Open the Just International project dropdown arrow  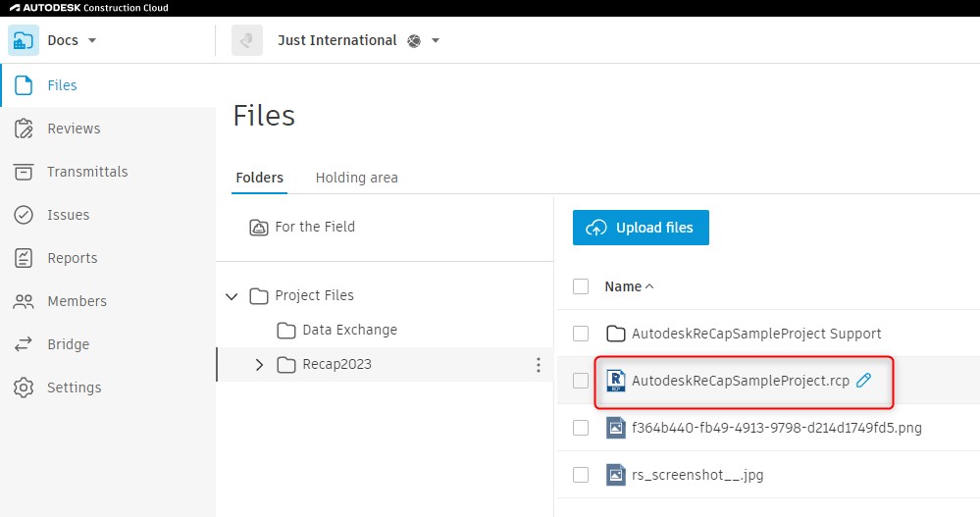436,41
